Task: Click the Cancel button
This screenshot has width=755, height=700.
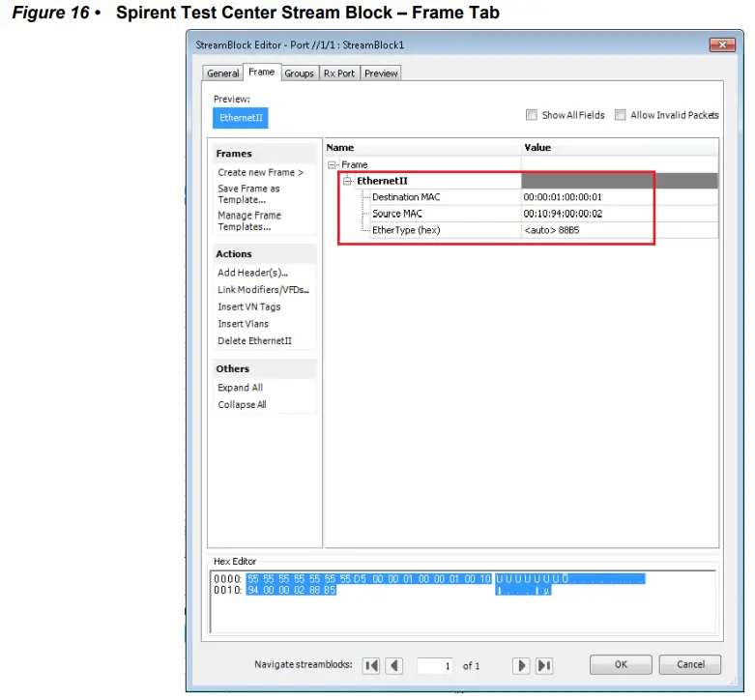Action: (690, 665)
